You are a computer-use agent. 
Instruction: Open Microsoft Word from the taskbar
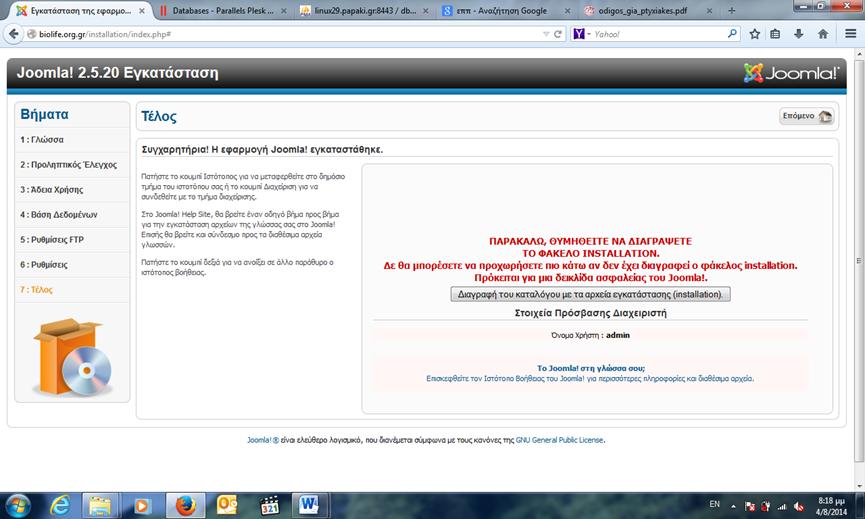pos(310,505)
